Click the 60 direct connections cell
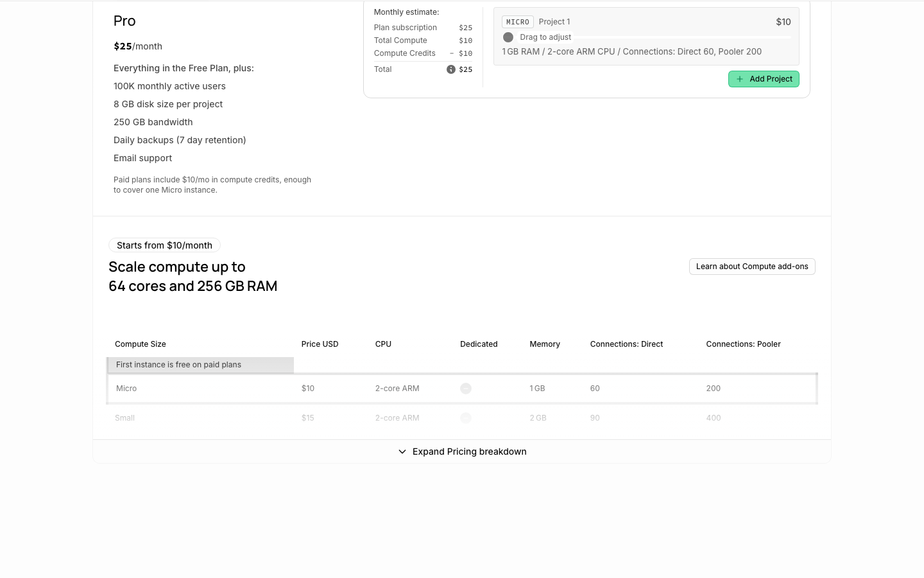 (x=595, y=389)
